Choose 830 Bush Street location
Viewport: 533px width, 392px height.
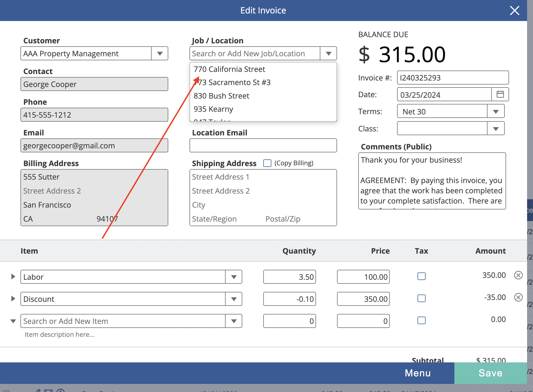(x=221, y=96)
